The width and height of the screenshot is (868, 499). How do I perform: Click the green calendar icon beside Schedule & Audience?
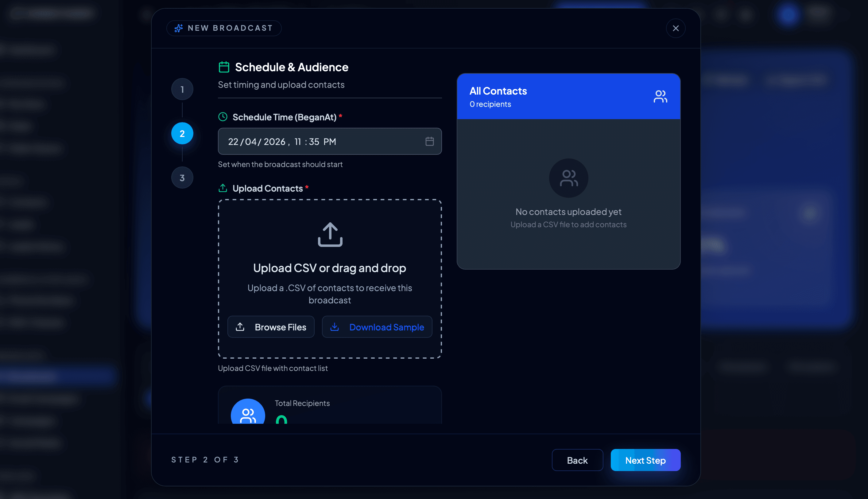(224, 67)
